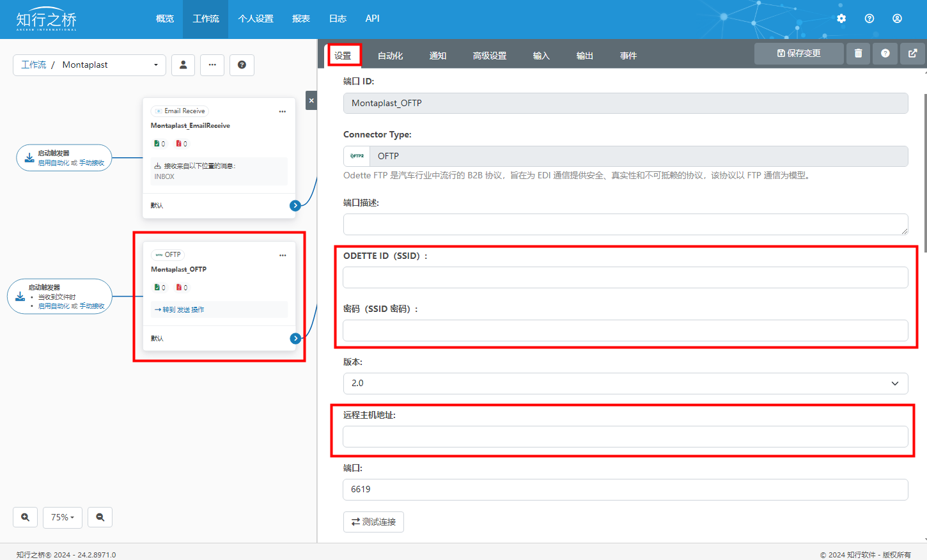Open the 个人设置 menu
This screenshot has height=560, width=927.
tap(256, 19)
